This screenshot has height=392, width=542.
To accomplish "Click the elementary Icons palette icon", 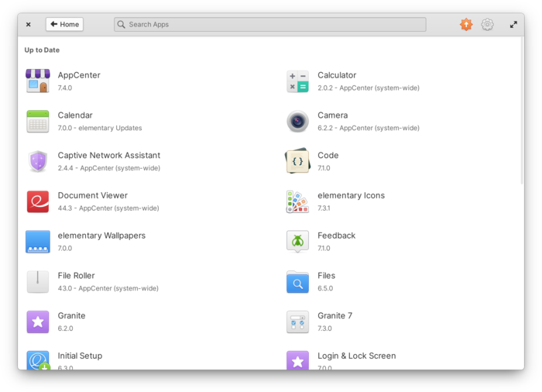I will pyautogui.click(x=297, y=201).
